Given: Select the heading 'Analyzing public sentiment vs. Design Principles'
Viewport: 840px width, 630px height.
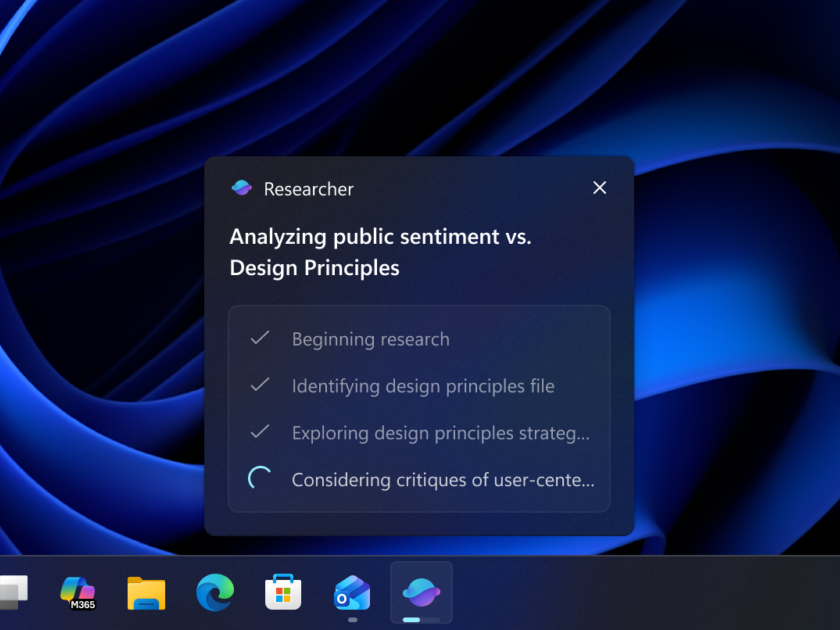Looking at the screenshot, I should click(x=380, y=252).
